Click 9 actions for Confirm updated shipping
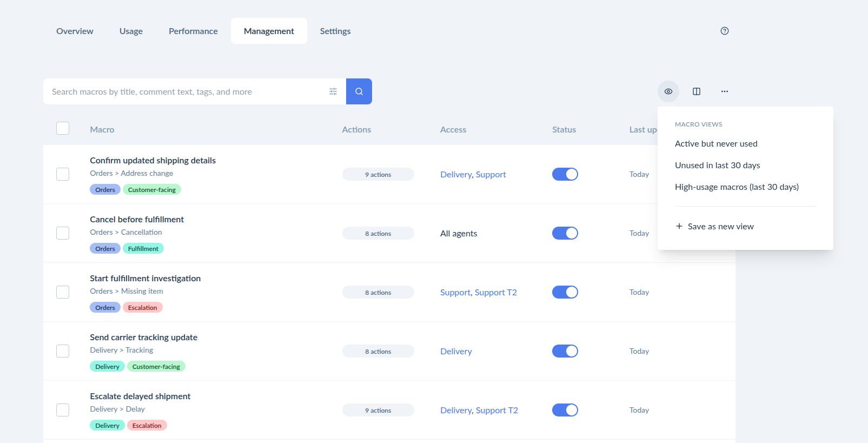This screenshot has height=443, width=868. point(378,174)
